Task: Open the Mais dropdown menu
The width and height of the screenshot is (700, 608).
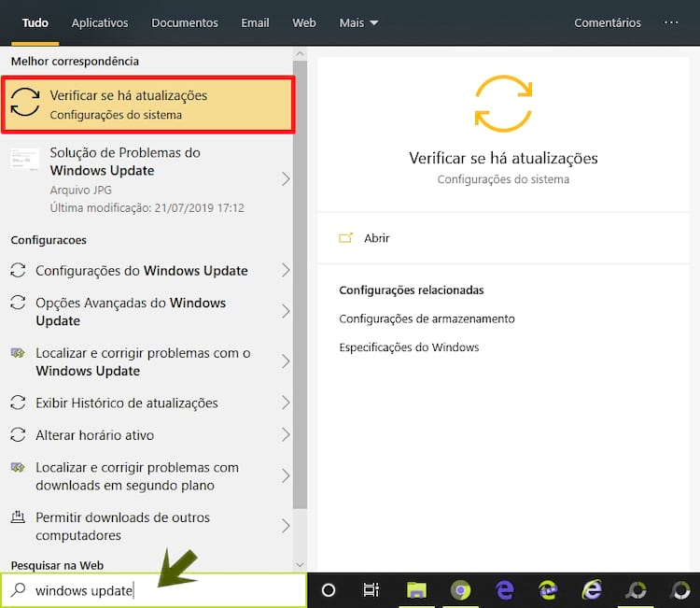Action: coord(359,22)
